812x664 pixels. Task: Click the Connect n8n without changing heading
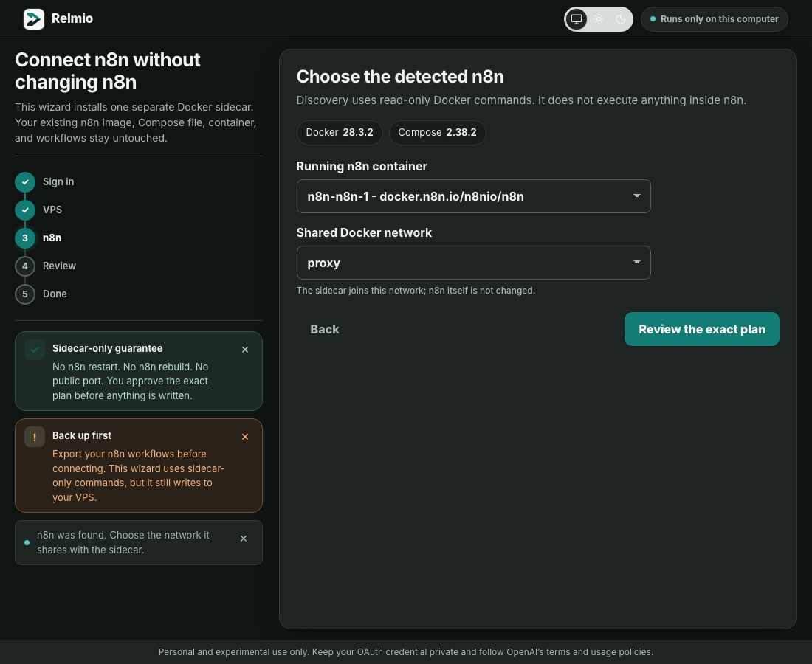(x=107, y=71)
